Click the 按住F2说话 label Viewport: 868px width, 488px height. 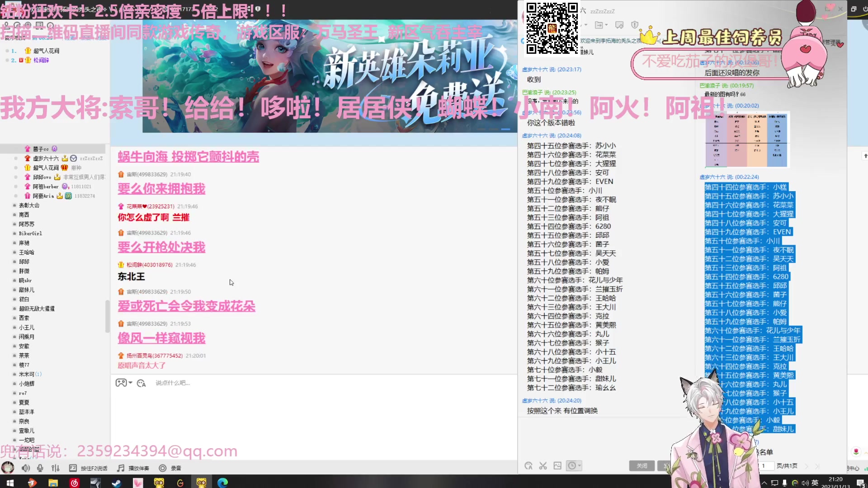(x=94, y=469)
